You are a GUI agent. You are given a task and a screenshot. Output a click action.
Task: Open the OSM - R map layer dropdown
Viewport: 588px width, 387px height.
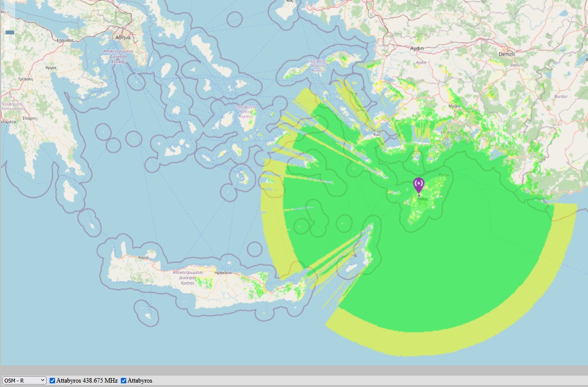(25, 380)
